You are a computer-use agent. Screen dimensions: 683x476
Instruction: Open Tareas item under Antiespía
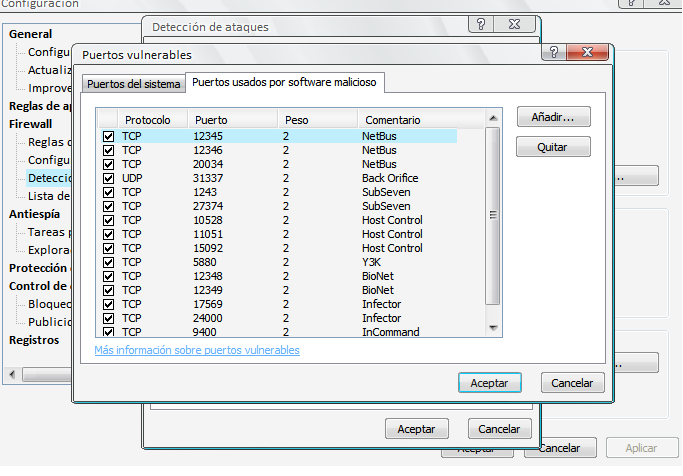49,232
